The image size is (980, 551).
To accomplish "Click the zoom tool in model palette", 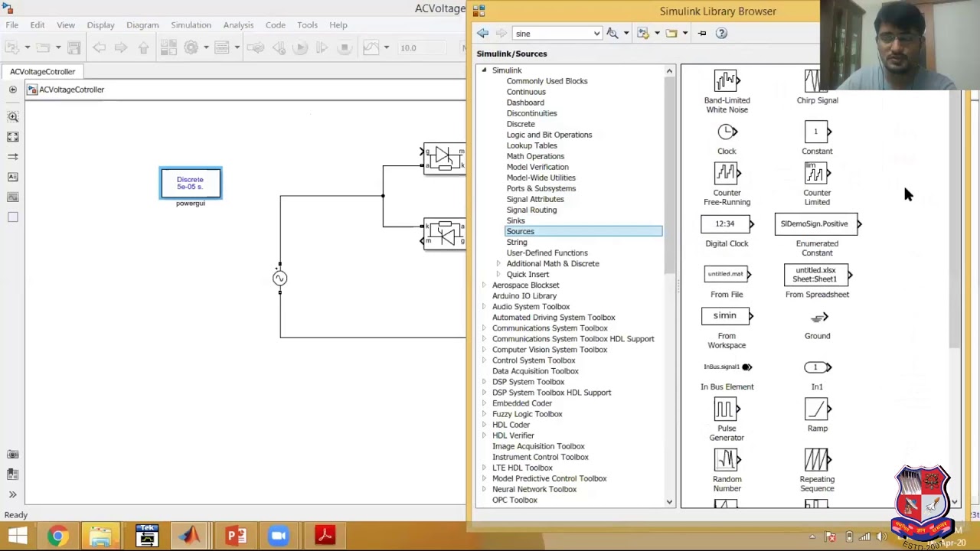I will click(13, 117).
